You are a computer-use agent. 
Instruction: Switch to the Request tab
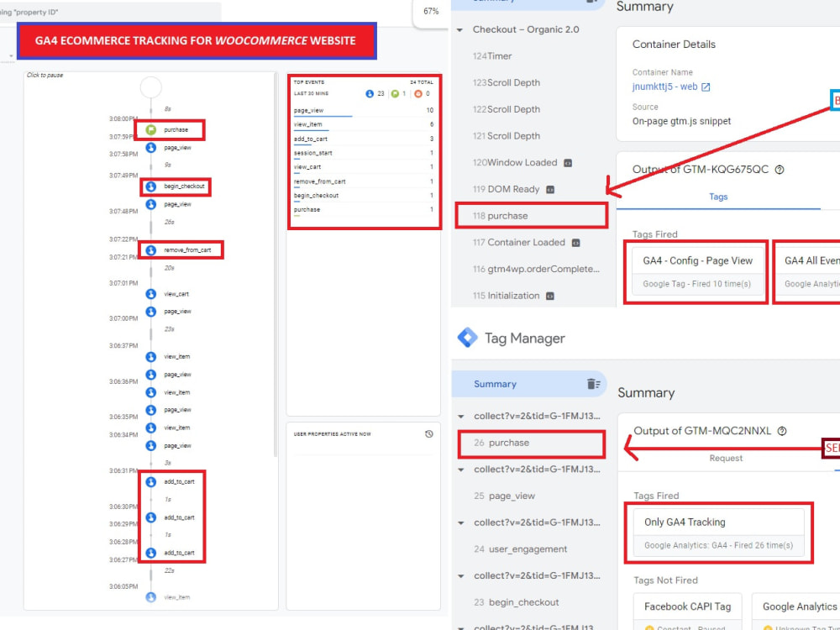point(726,458)
